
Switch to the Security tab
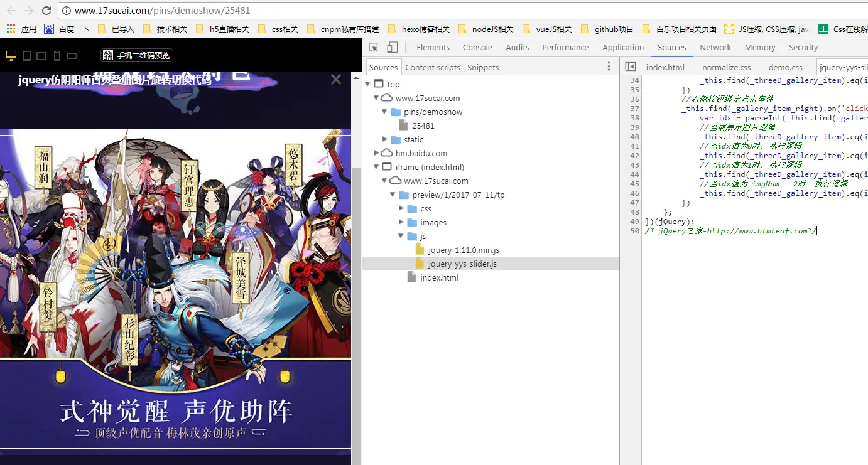click(803, 47)
